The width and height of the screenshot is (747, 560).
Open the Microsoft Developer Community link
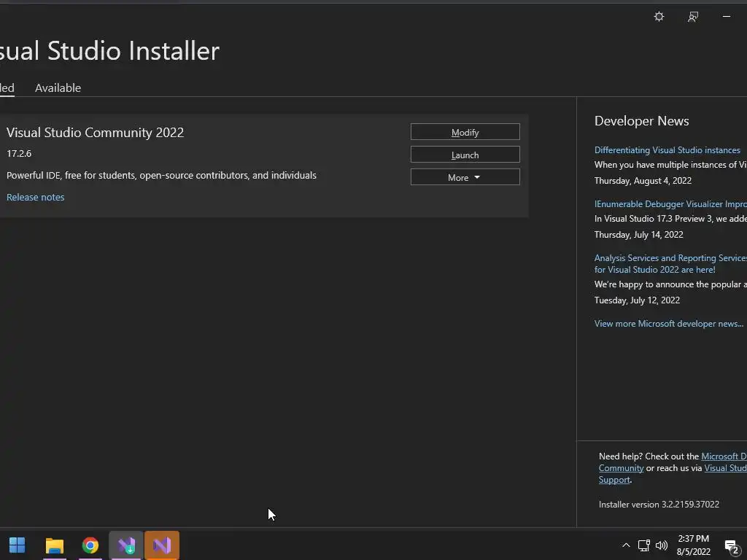click(x=673, y=462)
